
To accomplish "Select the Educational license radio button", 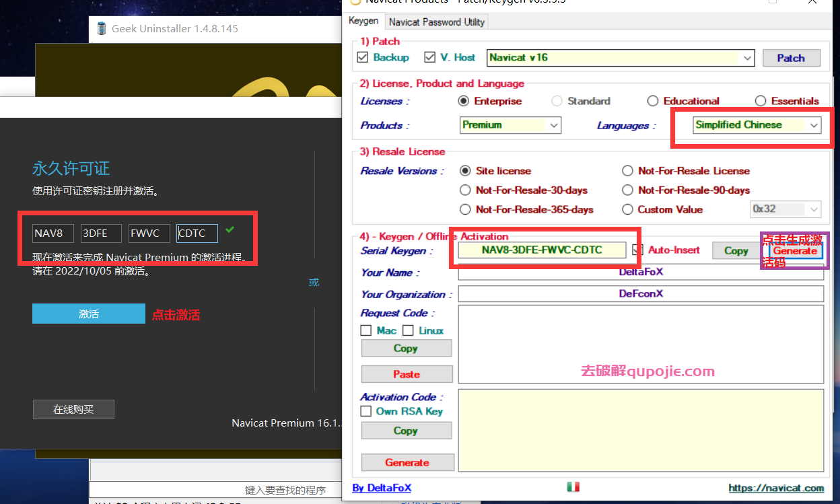I will pos(652,101).
